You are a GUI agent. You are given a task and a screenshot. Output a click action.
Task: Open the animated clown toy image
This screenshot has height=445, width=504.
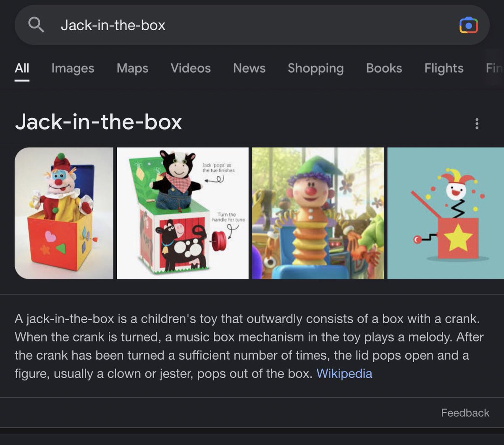pos(318,213)
